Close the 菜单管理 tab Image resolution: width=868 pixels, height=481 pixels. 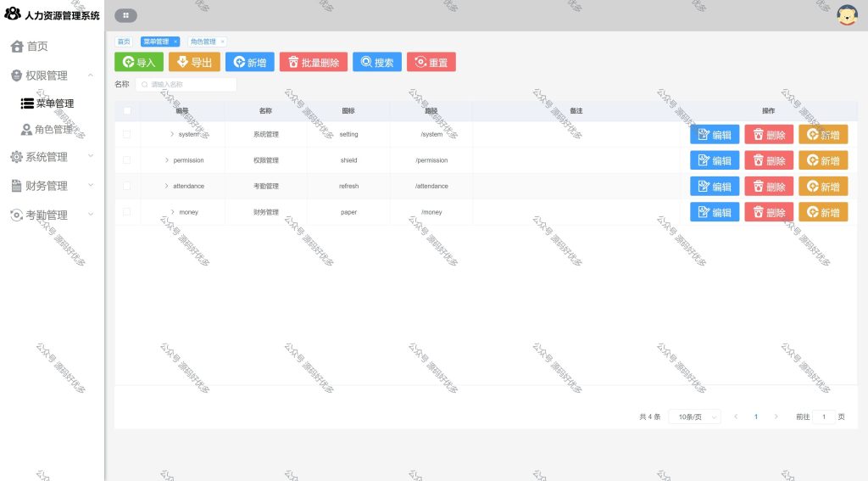coord(175,42)
